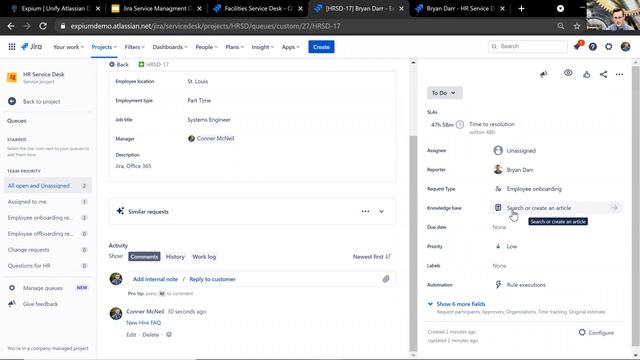Click the Unassigned assignee avatar icon
The image size is (640, 360).
coord(498,150)
